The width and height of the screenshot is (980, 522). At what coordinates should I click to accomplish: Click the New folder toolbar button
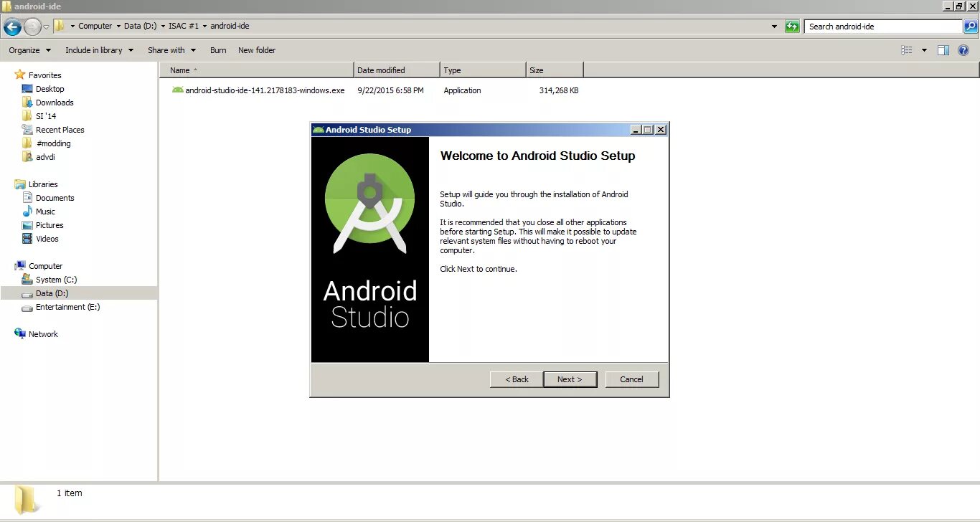point(257,50)
